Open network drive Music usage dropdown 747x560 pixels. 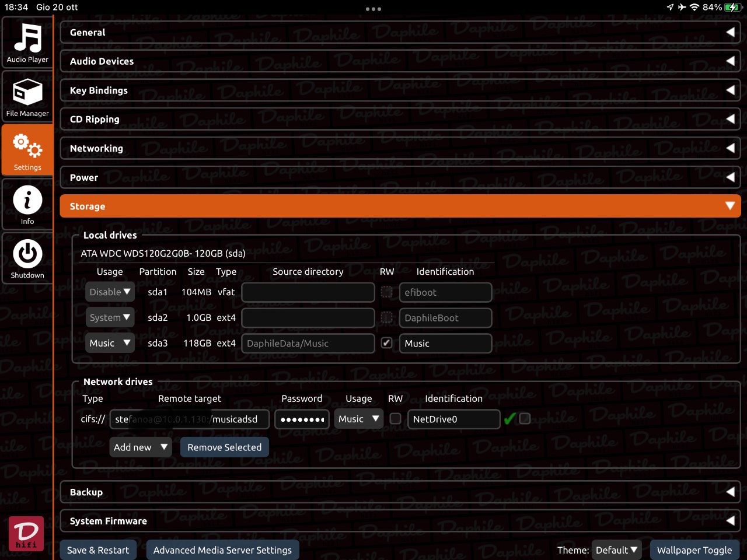tap(359, 419)
